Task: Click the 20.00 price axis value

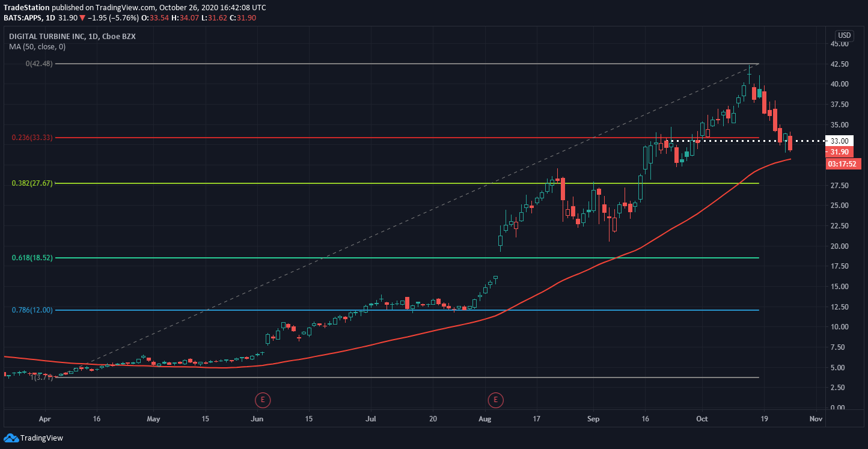Action: coord(839,246)
